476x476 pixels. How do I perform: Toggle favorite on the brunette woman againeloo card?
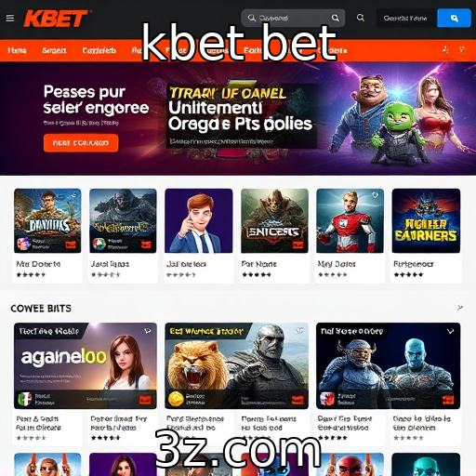148,331
